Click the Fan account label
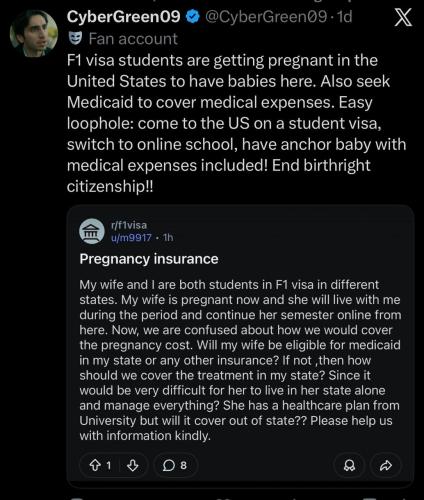 coord(133,39)
